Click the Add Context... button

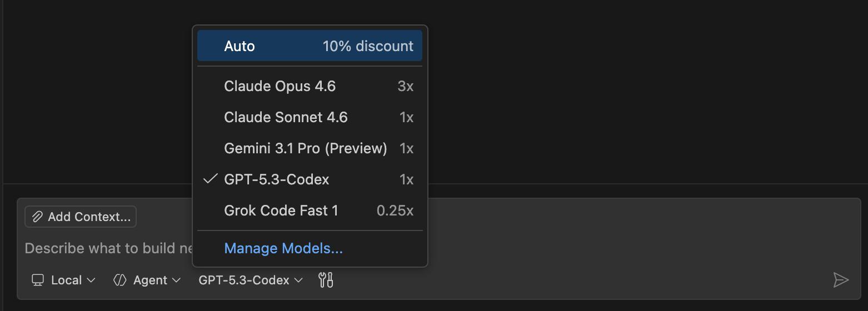coord(81,217)
